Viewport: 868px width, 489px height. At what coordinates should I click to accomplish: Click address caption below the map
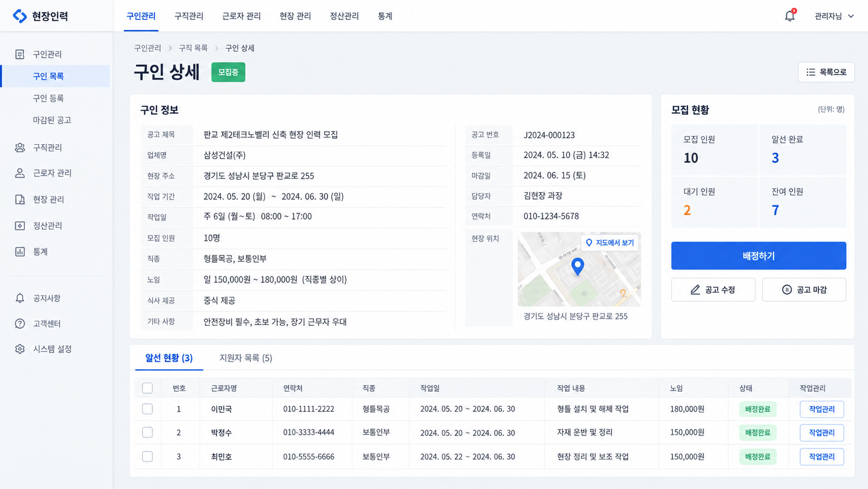(575, 316)
